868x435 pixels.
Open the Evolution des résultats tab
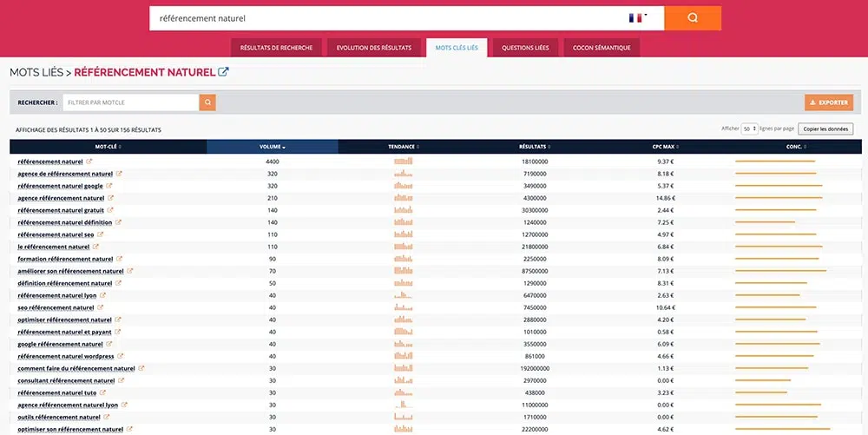[x=373, y=48]
